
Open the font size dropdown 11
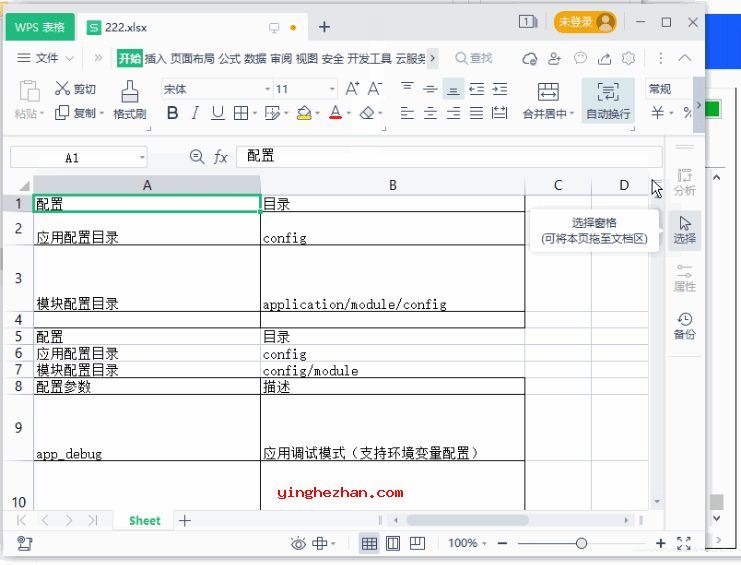pos(332,89)
